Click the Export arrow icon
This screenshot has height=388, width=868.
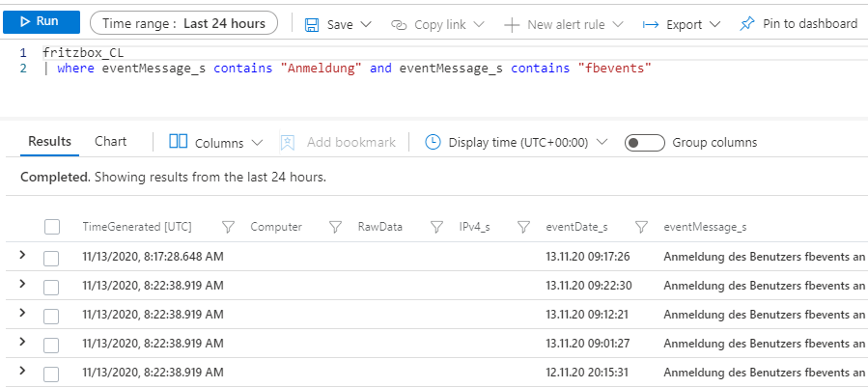point(651,24)
